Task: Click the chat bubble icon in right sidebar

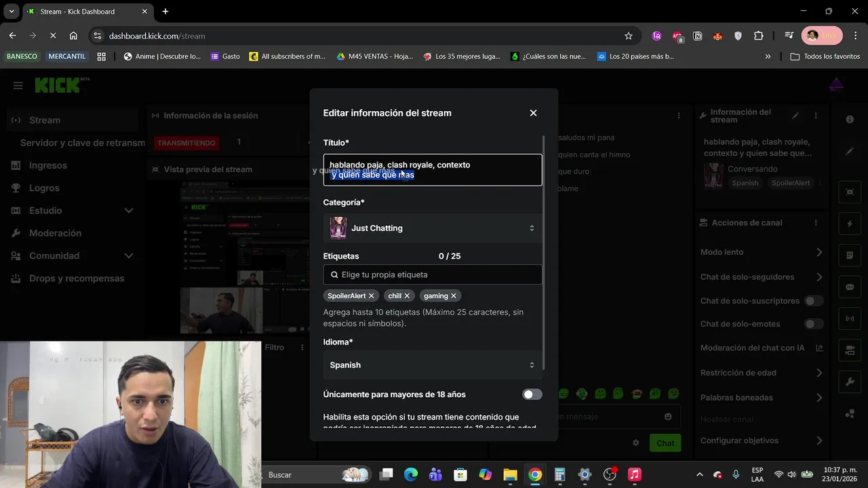Action: pos(850,287)
